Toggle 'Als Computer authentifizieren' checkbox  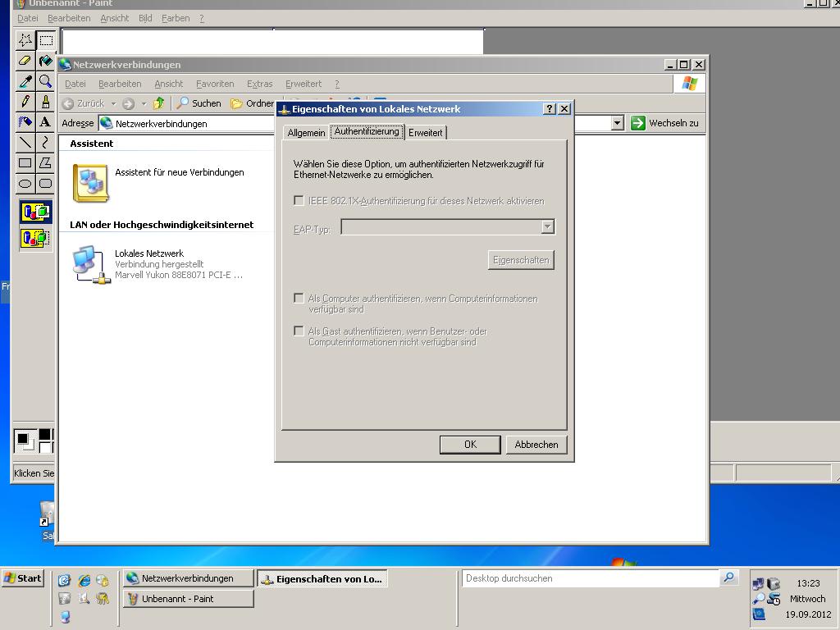point(299,299)
